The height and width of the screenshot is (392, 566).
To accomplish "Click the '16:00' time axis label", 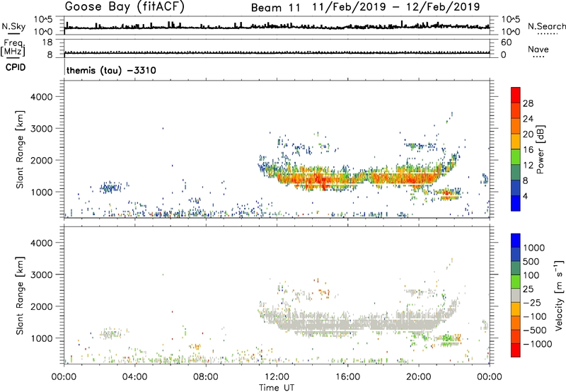I will tap(347, 377).
